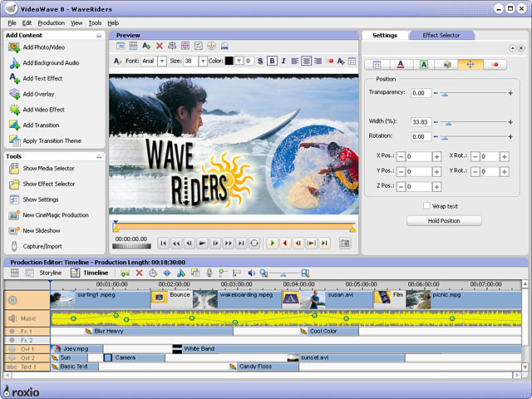This screenshot has width=532, height=399.
Task: Collapse the Add Content panel
Action: [99, 36]
